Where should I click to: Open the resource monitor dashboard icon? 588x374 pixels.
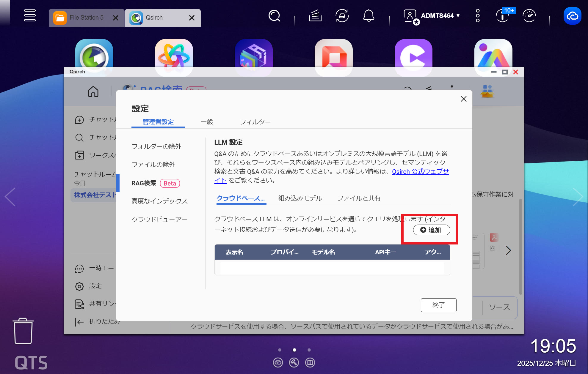click(529, 15)
